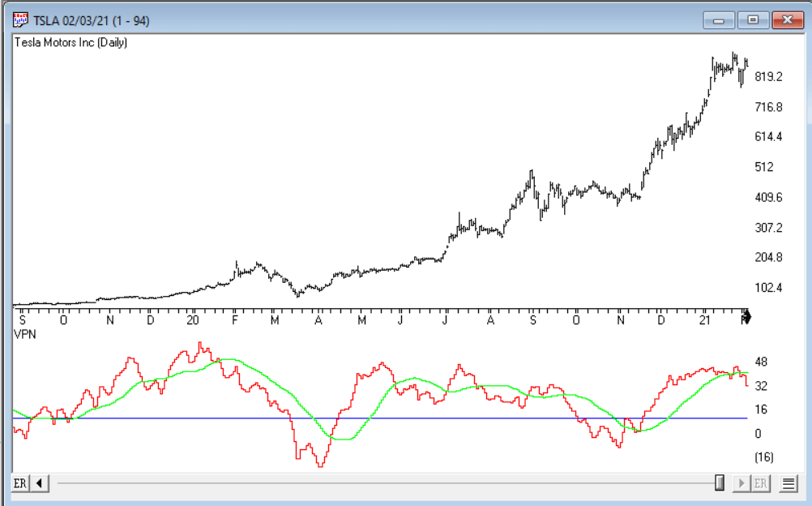Click the 204.8 price axis value
Image resolution: width=812 pixels, height=506 pixels.
click(x=768, y=257)
